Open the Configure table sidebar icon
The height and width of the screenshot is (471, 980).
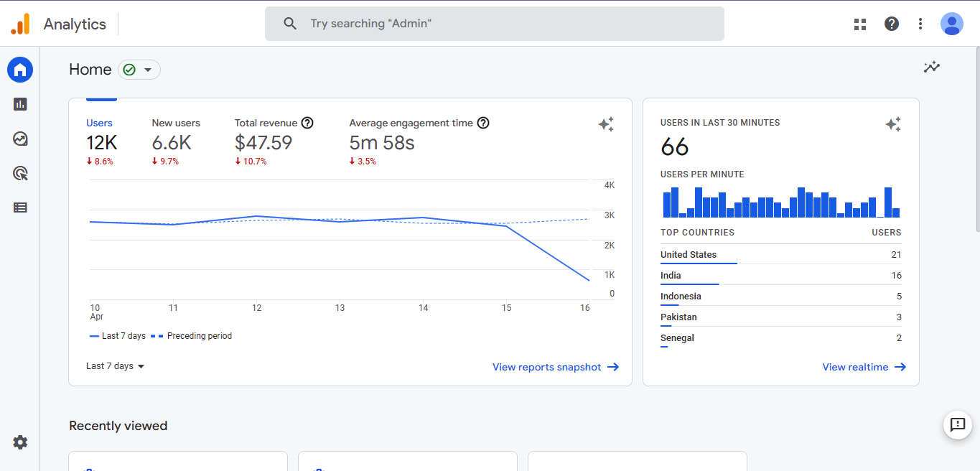[20, 207]
